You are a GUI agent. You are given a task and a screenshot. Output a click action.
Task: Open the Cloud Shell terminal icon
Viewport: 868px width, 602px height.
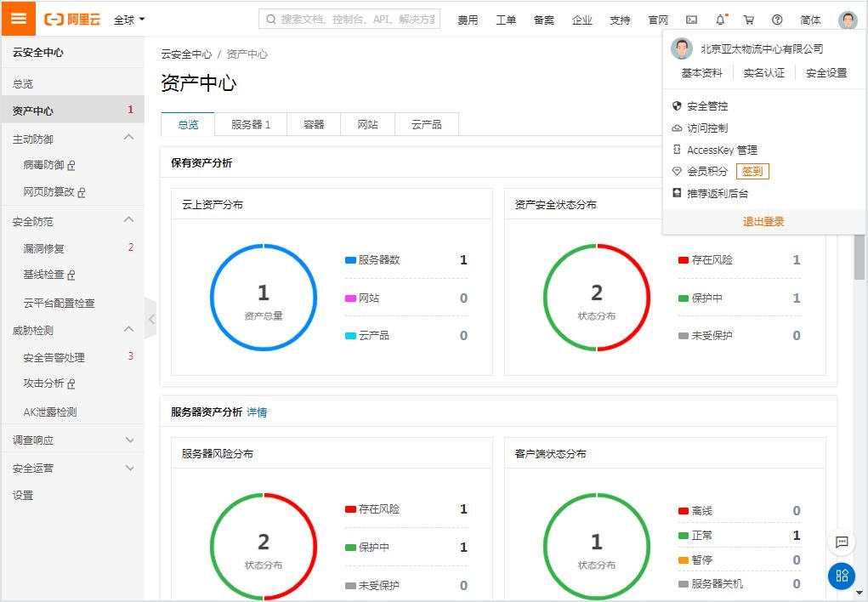click(691, 20)
